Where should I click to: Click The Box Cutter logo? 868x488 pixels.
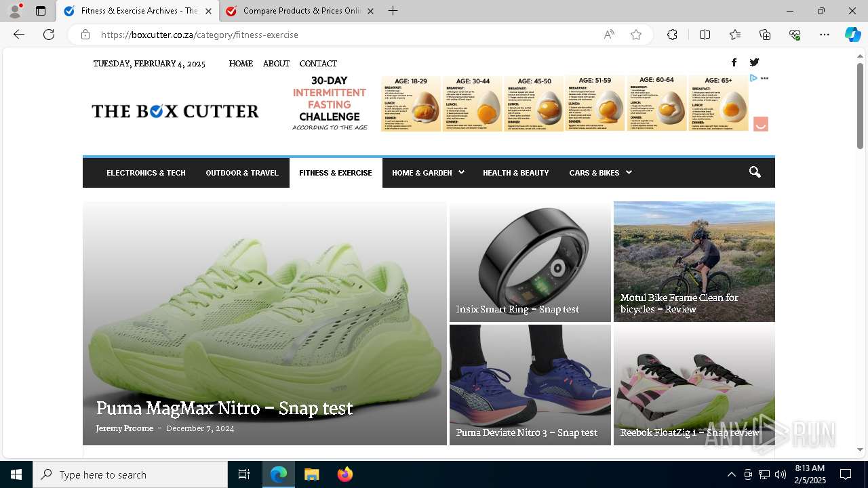click(175, 111)
